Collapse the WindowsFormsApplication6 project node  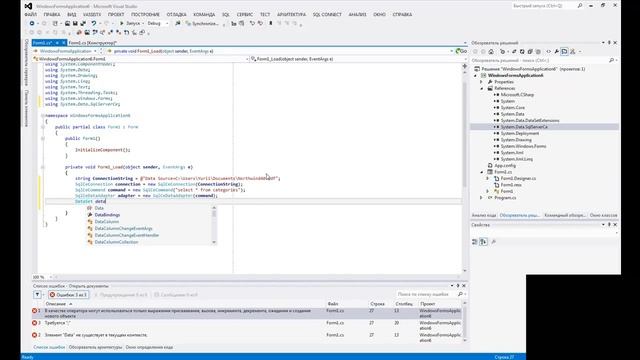pyautogui.click(x=476, y=76)
